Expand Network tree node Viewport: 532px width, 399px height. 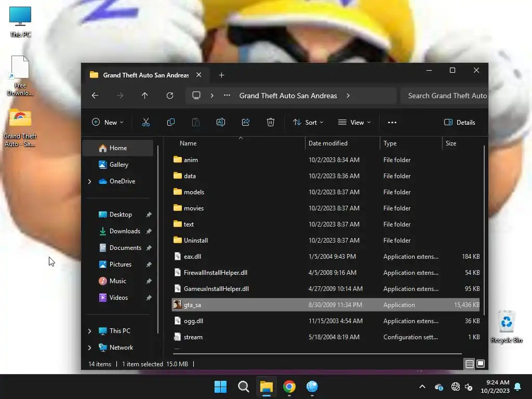click(x=89, y=348)
